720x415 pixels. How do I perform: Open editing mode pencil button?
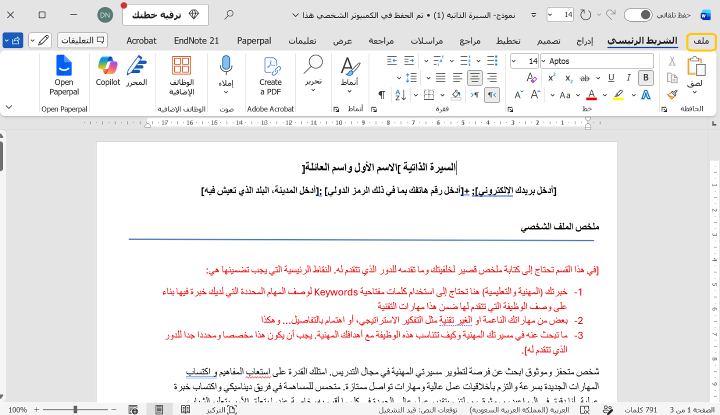pos(40,40)
